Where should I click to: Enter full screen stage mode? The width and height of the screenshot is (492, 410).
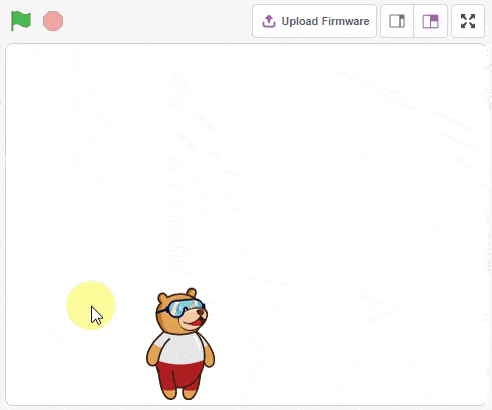468,21
